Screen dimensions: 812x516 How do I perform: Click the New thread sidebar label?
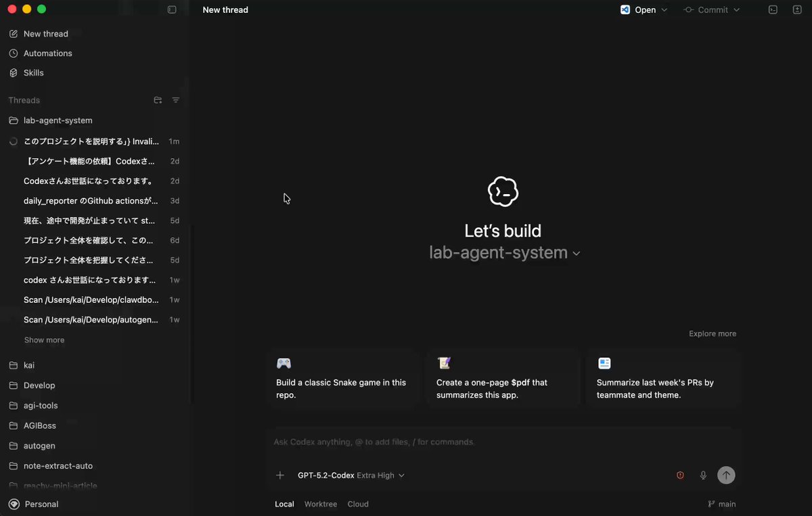pos(45,34)
